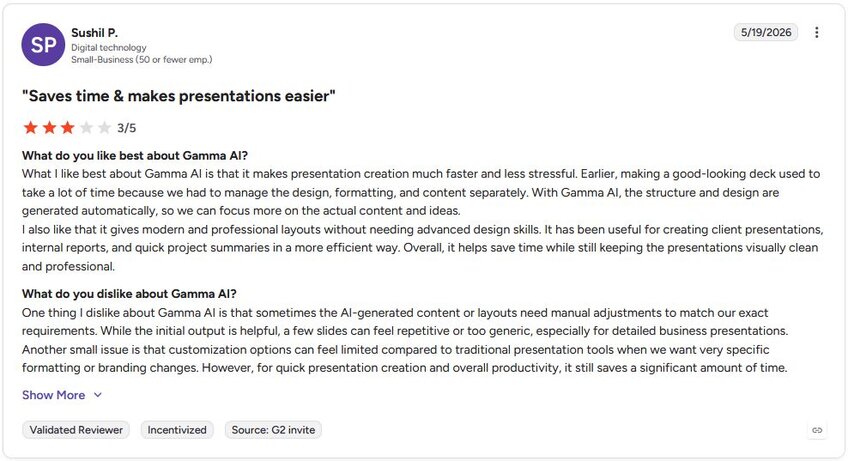The width and height of the screenshot is (848, 461).
Task: Open the three-dot review options menu
Action: point(816,32)
